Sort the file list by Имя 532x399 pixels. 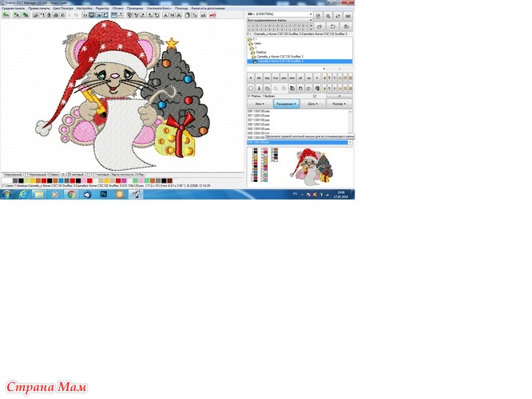point(260,104)
